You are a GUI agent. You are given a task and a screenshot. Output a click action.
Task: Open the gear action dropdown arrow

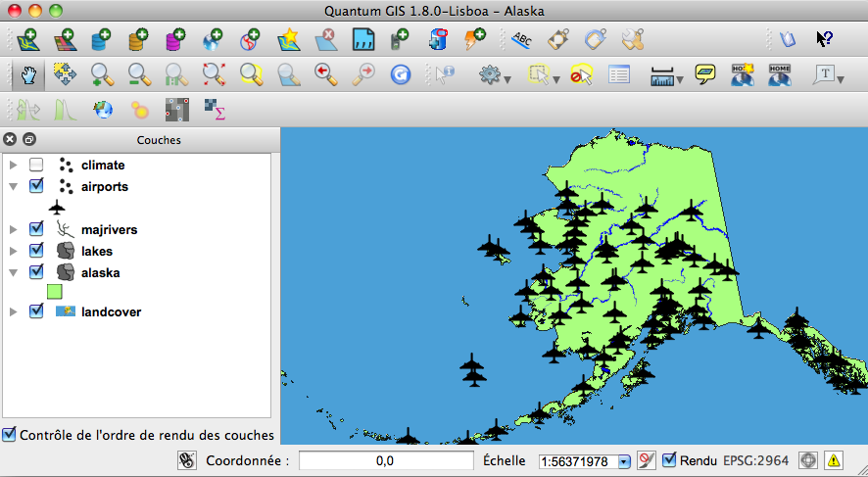pos(507,79)
